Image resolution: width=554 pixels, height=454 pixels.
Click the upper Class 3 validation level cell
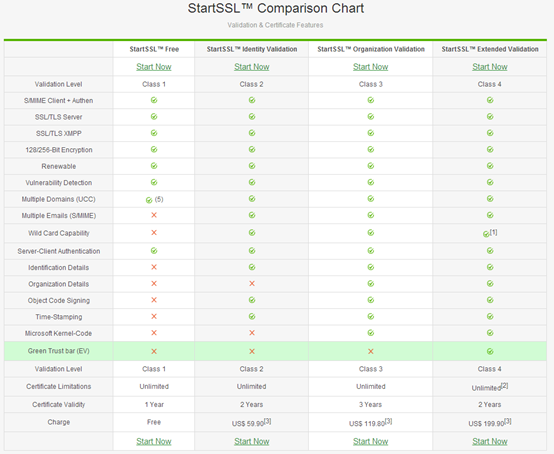[371, 84]
